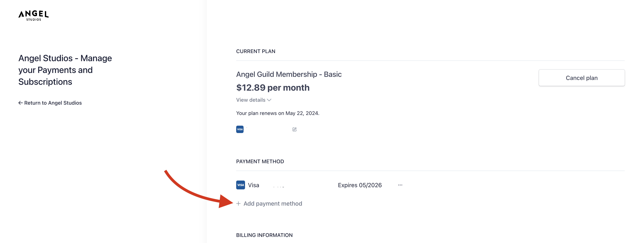Add a new payment method
Screen dimensions: 644x243
(x=269, y=203)
